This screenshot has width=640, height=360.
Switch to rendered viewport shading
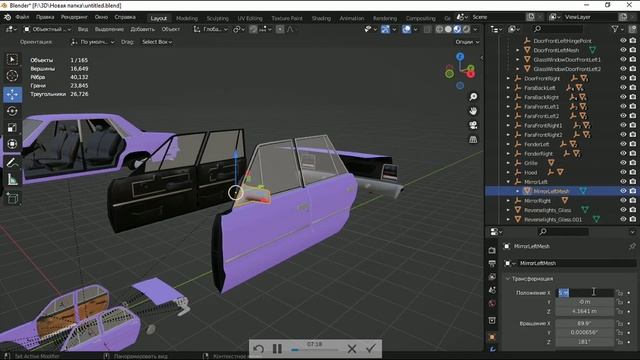pyautogui.click(x=466, y=29)
